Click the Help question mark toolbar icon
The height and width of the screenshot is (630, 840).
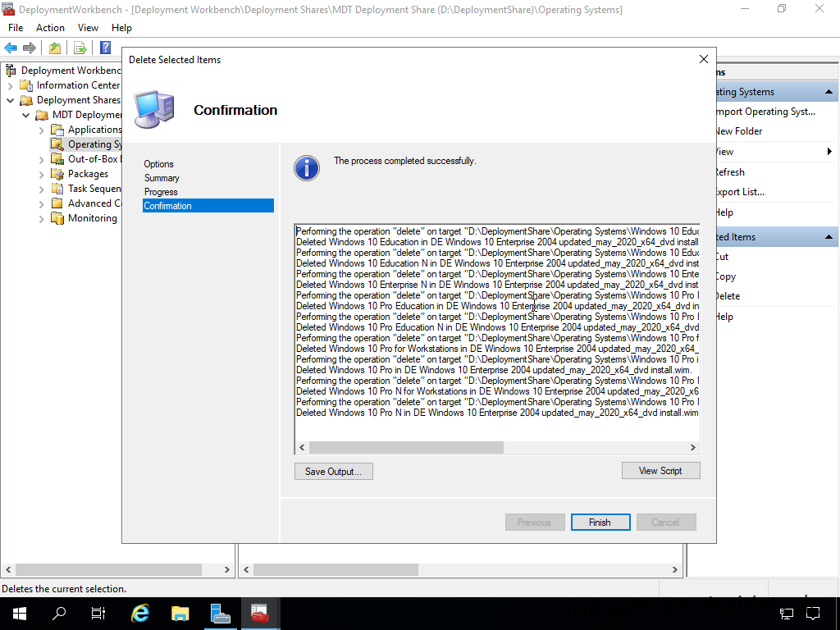(x=106, y=48)
